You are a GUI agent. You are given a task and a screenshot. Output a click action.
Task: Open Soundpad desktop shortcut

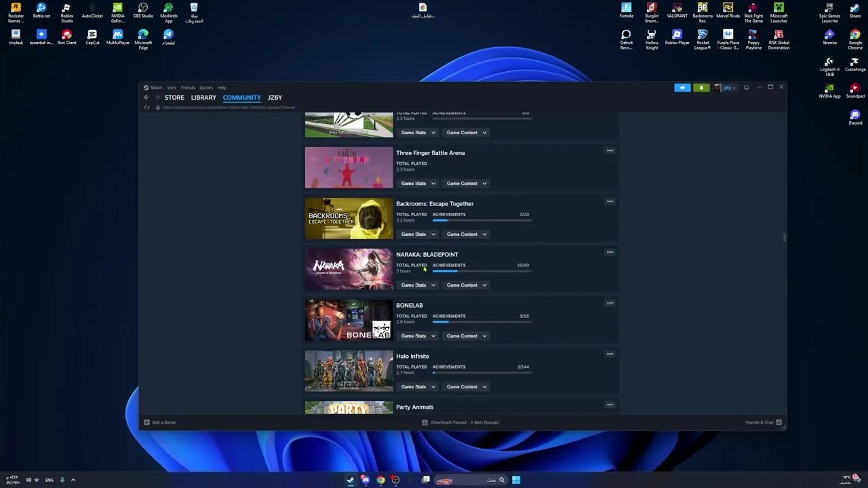[855, 91]
